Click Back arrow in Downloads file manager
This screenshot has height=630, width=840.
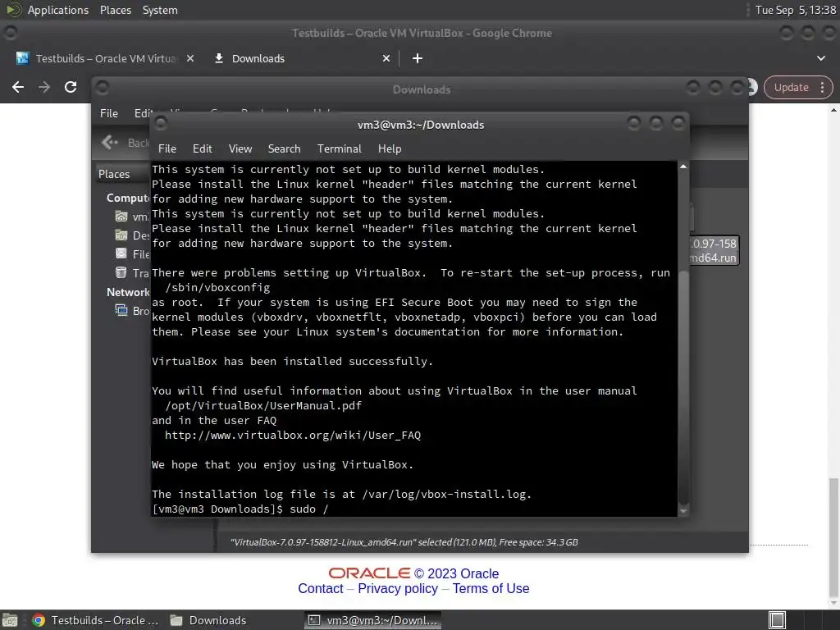[109, 142]
